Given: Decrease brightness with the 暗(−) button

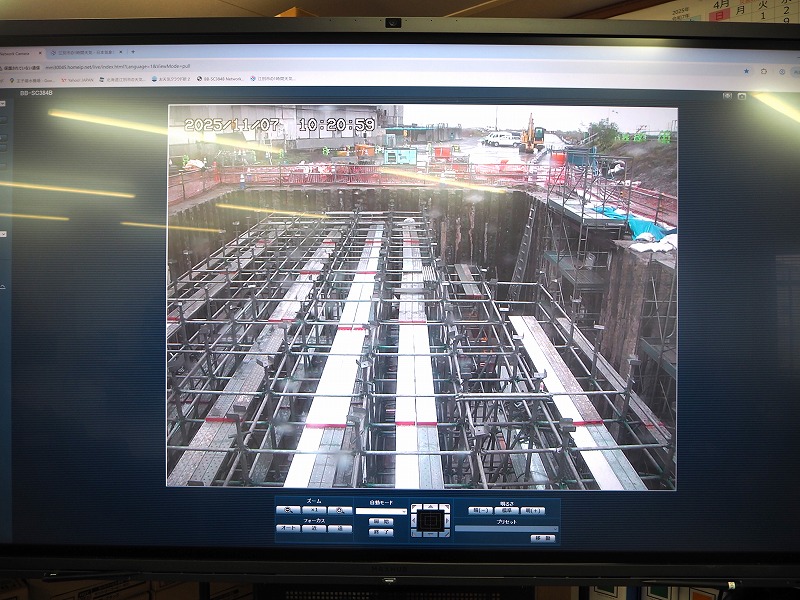Looking at the screenshot, I should pos(479,510).
